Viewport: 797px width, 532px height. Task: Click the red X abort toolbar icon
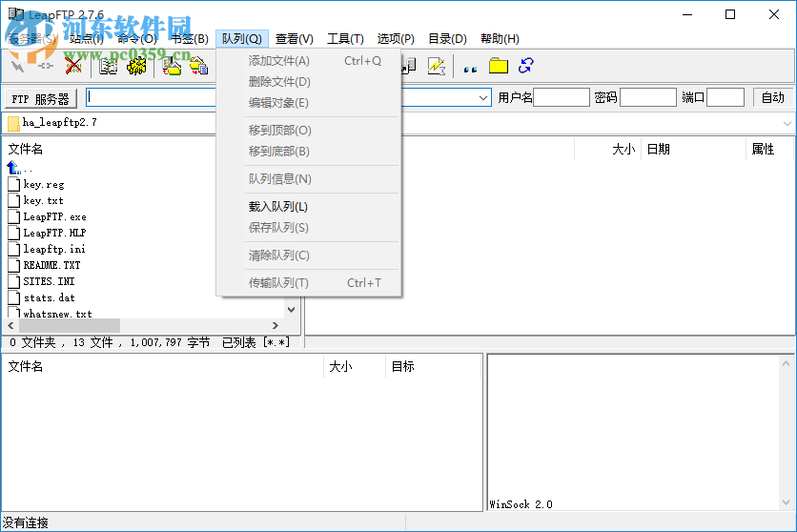[x=73, y=66]
